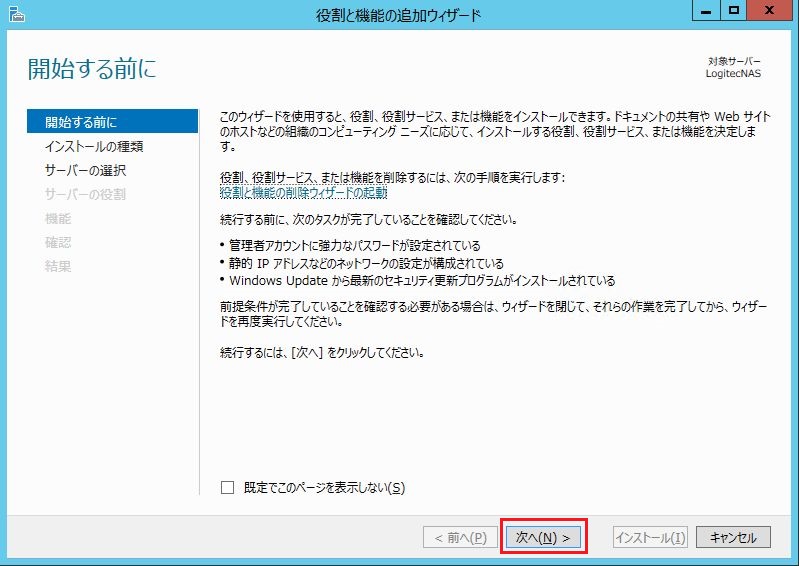Screen dimensions: 799x566
Task: Click the キャンセル button
Action: [x=733, y=537]
